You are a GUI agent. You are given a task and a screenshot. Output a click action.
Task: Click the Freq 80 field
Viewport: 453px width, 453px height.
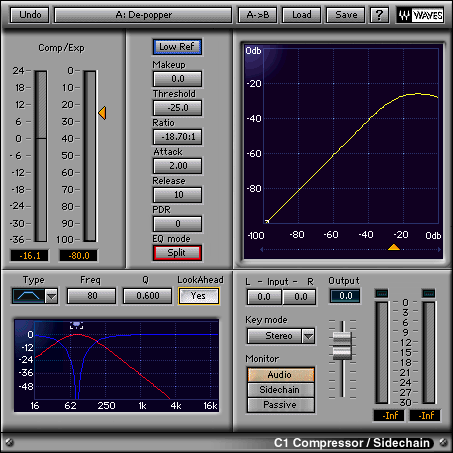pyautogui.click(x=92, y=296)
